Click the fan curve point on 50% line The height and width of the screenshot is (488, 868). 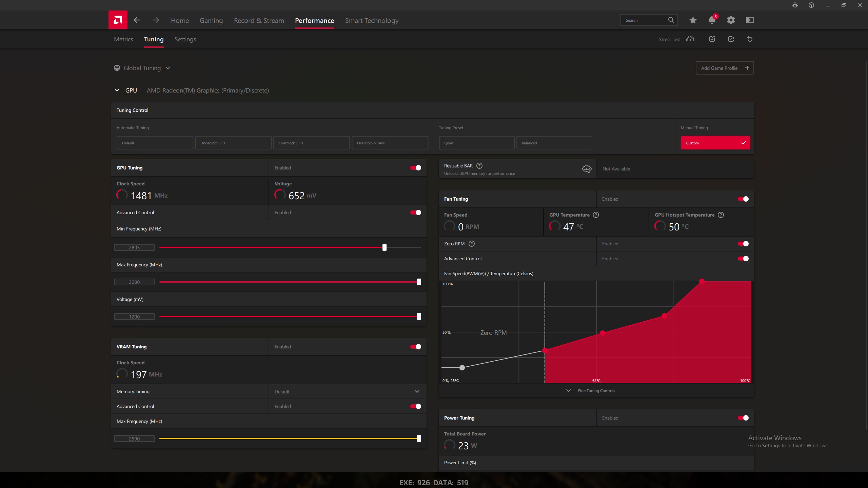[x=603, y=333]
